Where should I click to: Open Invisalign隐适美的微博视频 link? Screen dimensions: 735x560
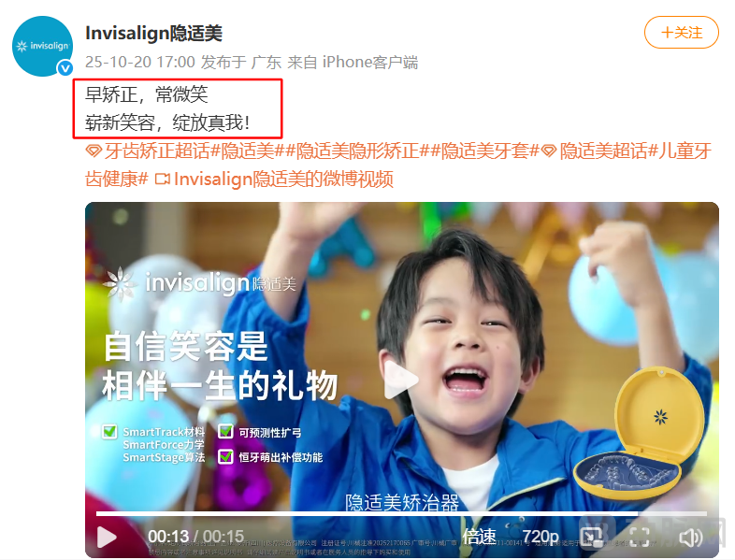(275, 179)
